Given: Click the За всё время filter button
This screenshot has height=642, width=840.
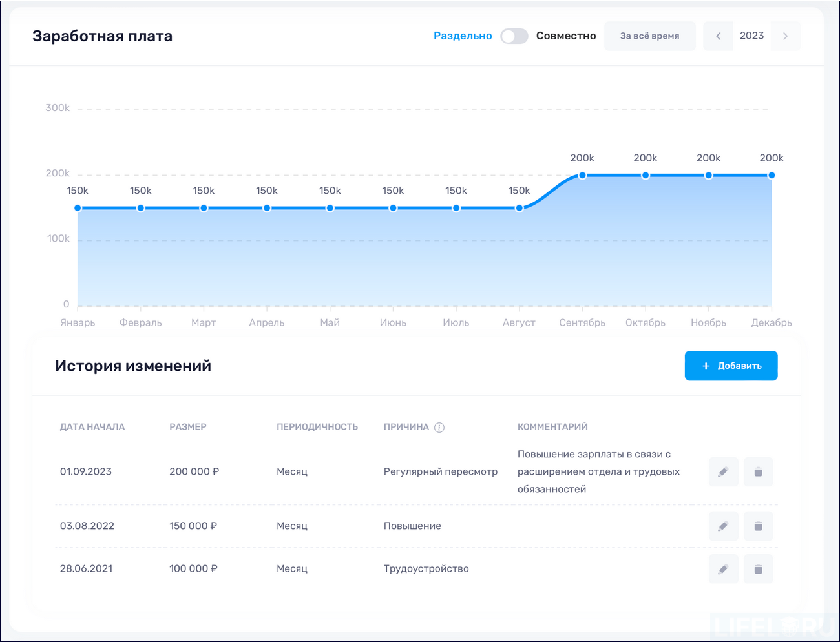Looking at the screenshot, I should [x=649, y=36].
